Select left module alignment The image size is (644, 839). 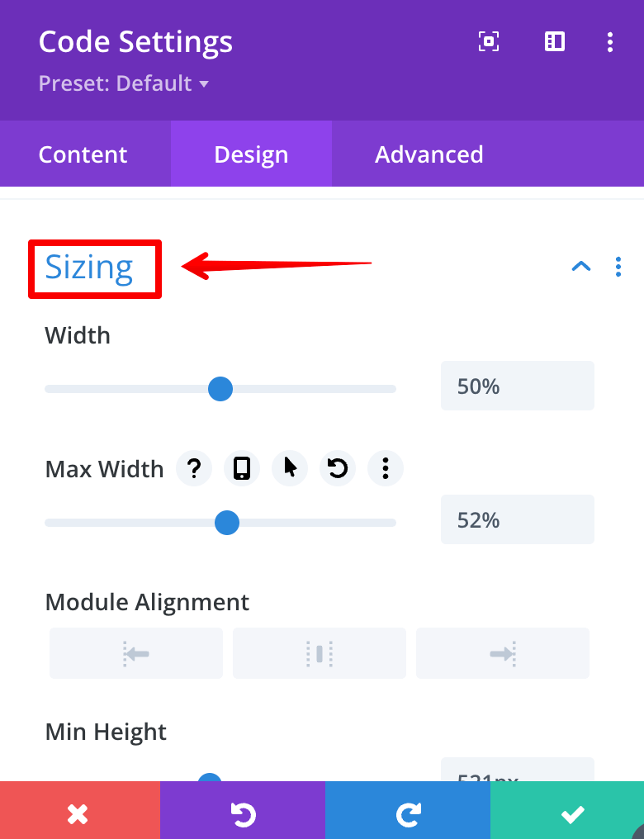[x=135, y=653]
